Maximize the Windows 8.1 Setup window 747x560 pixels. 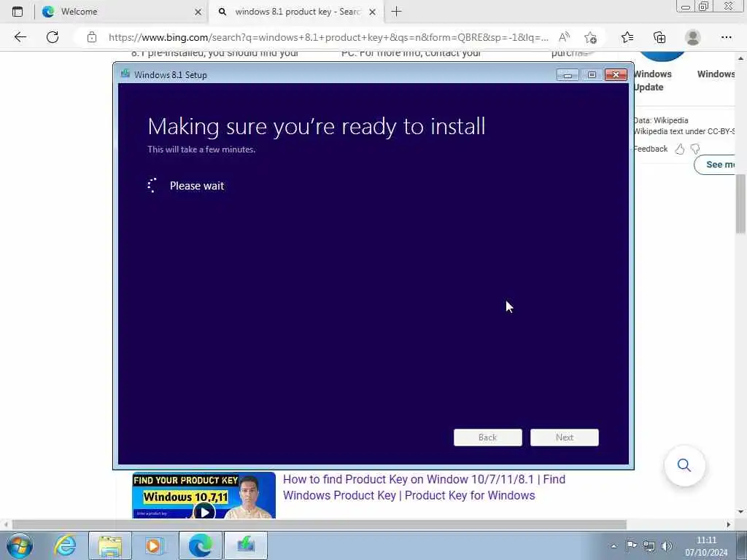pyautogui.click(x=592, y=75)
